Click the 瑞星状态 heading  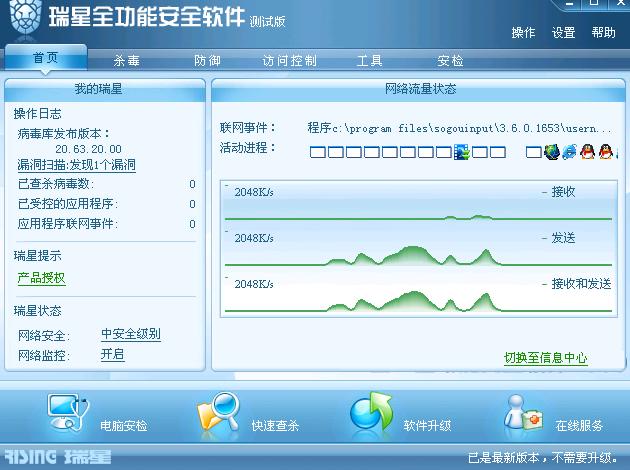click(x=37, y=311)
